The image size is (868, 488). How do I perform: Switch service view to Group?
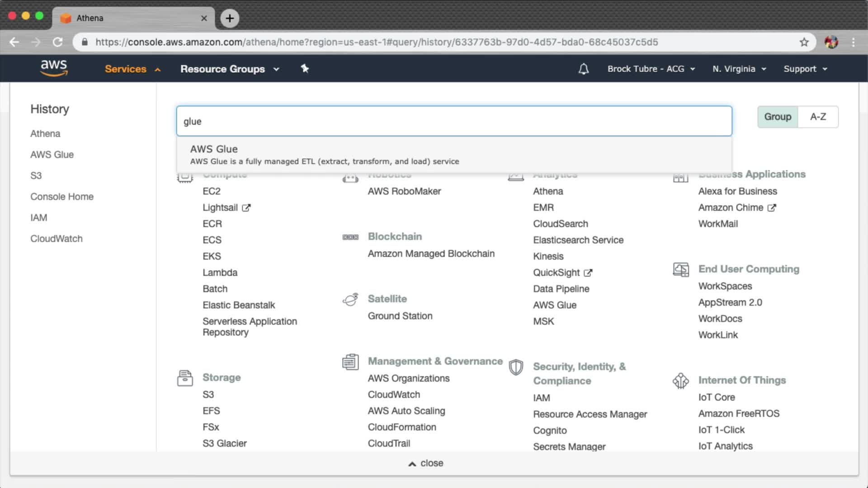(x=778, y=117)
